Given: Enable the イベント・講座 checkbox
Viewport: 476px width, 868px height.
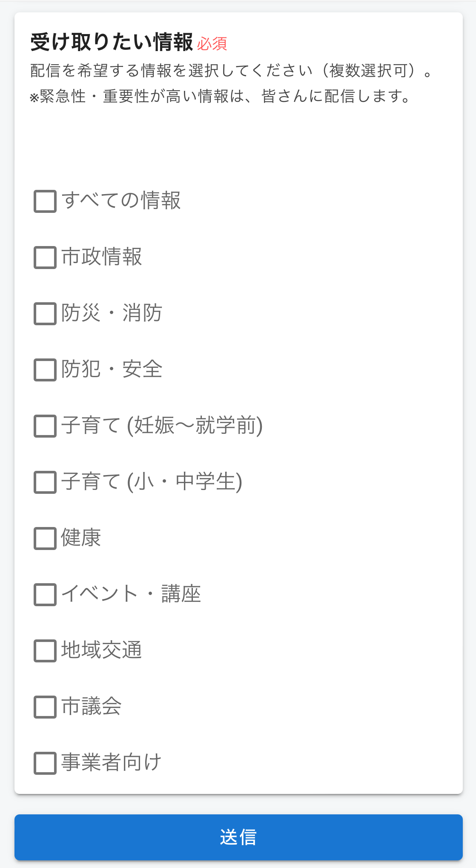Looking at the screenshot, I should (x=45, y=595).
